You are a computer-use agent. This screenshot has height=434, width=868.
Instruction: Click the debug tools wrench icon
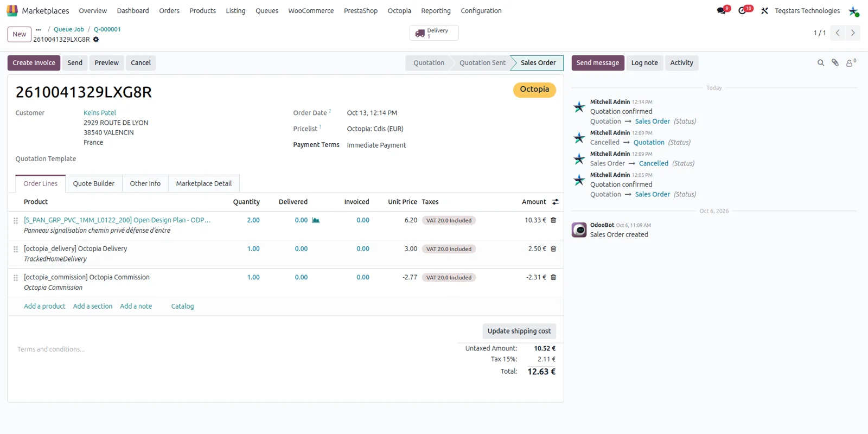coord(764,11)
